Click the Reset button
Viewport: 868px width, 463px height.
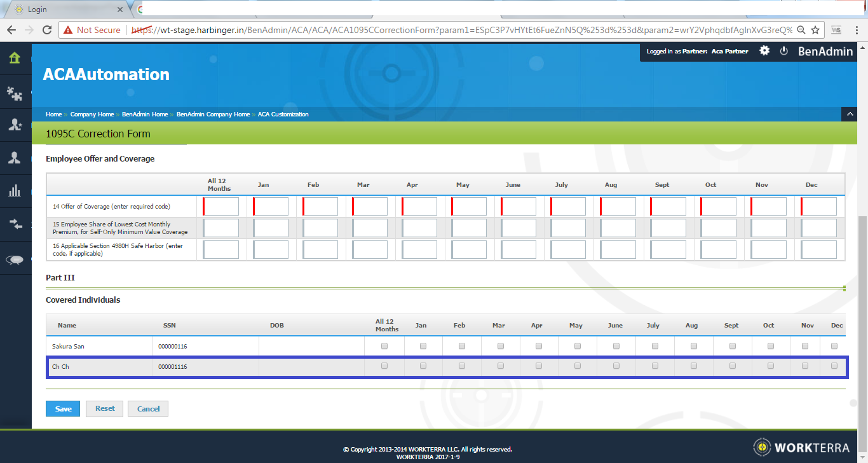click(105, 408)
